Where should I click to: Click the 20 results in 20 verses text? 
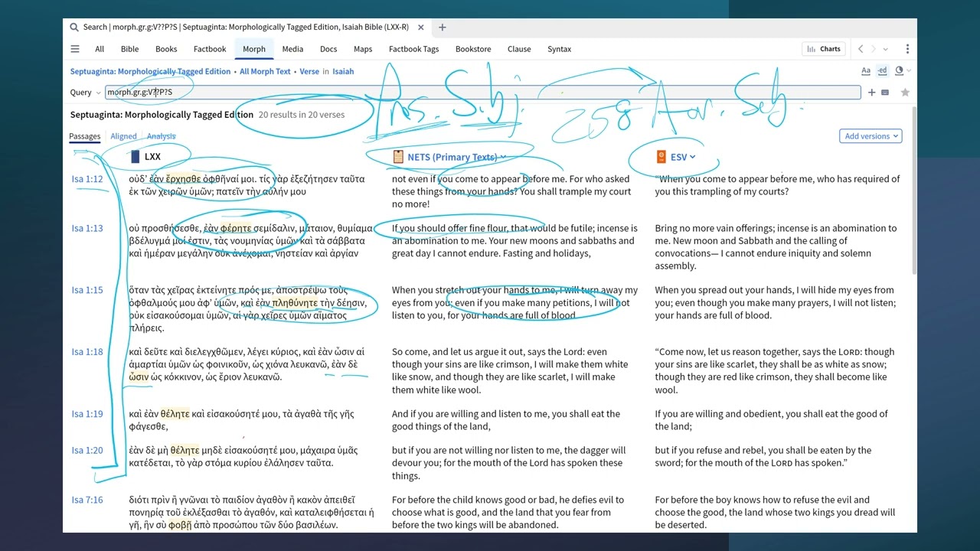click(302, 115)
